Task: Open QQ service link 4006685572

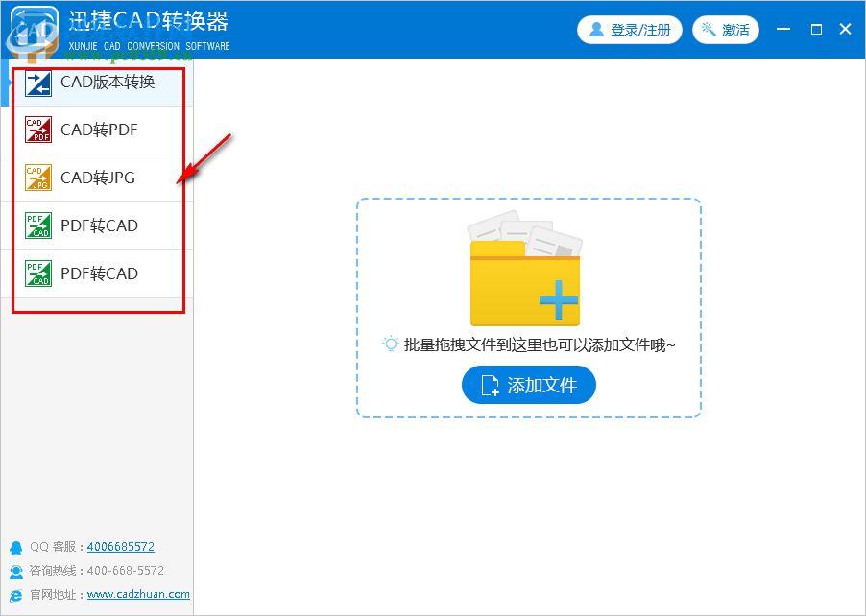Action: (x=120, y=546)
